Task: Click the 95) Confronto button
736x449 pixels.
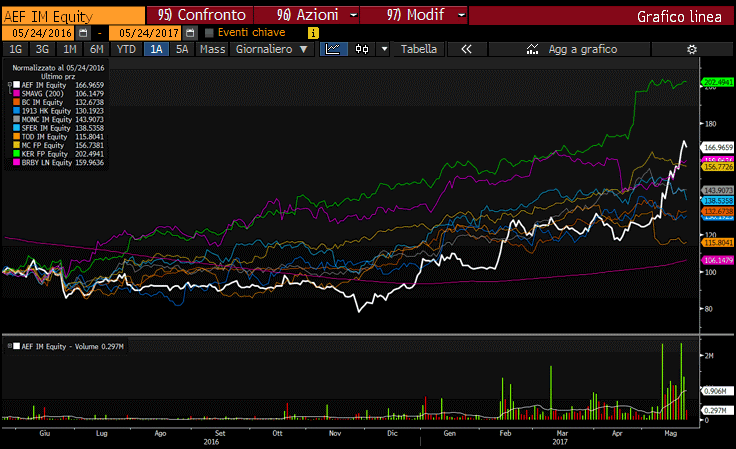Action: tap(200, 15)
